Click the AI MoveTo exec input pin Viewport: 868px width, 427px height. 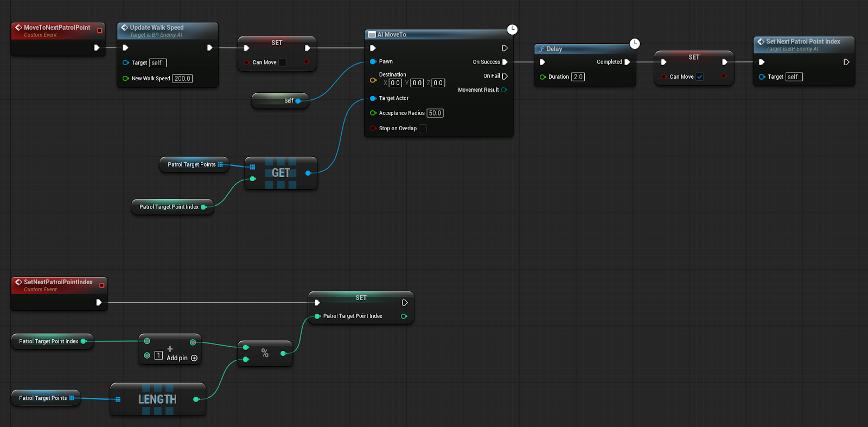tap(373, 48)
